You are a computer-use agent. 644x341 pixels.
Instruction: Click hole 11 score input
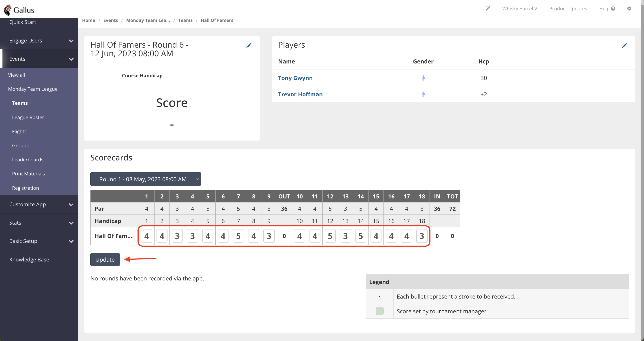315,236
